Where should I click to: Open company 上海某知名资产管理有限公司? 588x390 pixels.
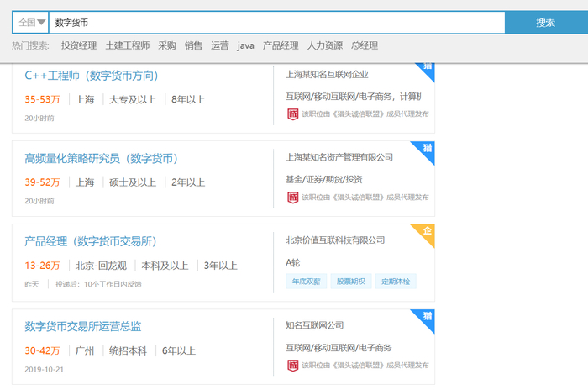click(x=339, y=157)
